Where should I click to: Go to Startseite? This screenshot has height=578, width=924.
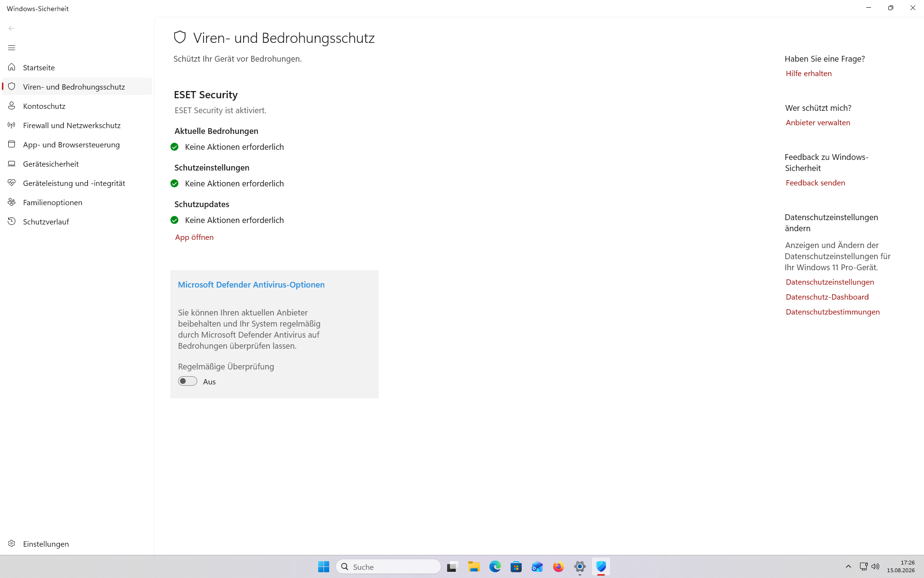[x=77, y=67]
